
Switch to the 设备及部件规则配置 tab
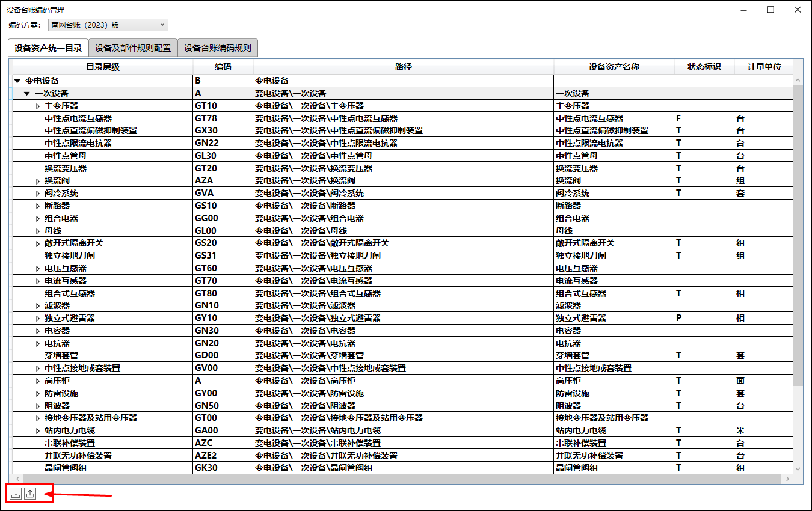[133, 48]
